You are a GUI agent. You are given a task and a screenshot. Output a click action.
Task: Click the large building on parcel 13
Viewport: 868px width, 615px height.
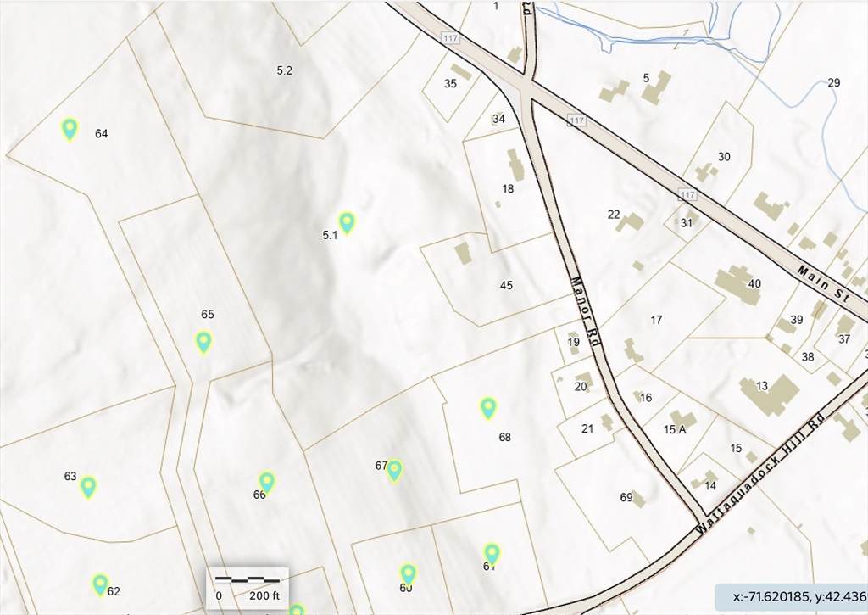(771, 393)
